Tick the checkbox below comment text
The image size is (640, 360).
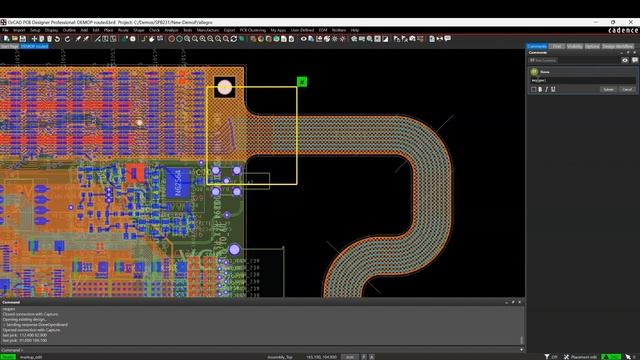pos(533,89)
